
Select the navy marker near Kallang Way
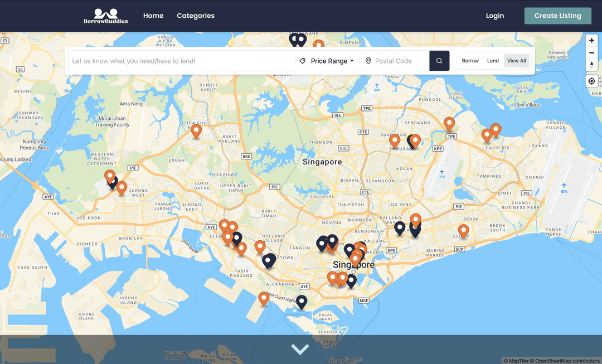400,228
